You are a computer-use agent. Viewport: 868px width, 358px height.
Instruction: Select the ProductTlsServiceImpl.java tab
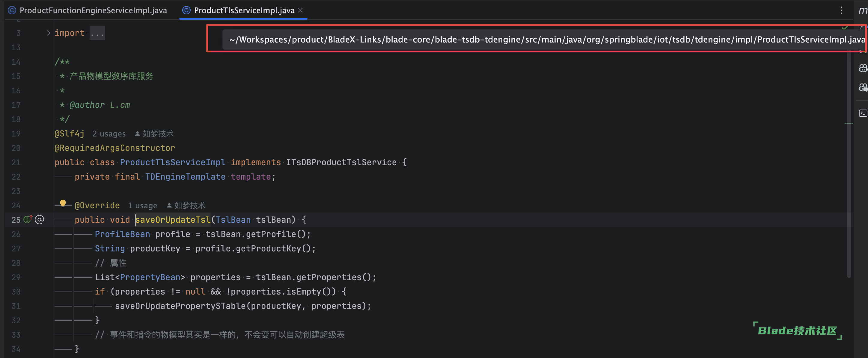(x=243, y=10)
